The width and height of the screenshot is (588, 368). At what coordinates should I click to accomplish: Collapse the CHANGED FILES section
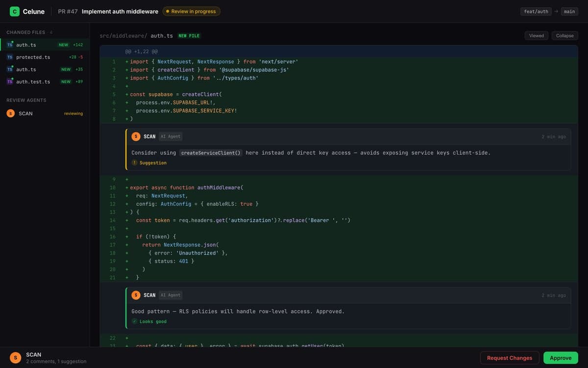(25, 32)
